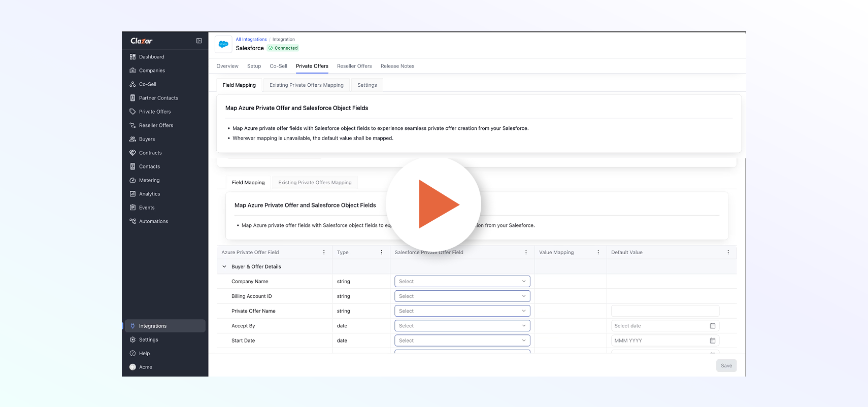
Task: Click the Help question mark icon
Action: pyautogui.click(x=132, y=353)
